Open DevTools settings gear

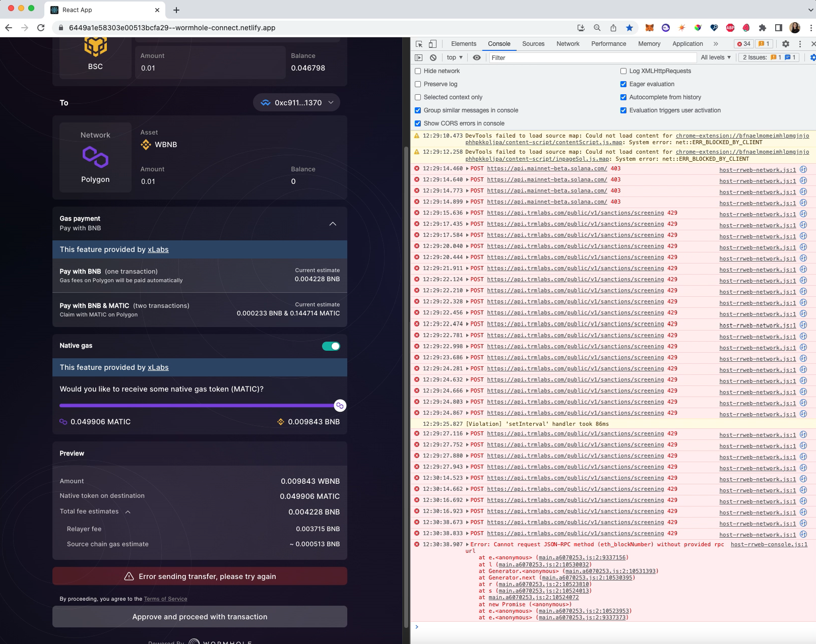pyautogui.click(x=785, y=44)
